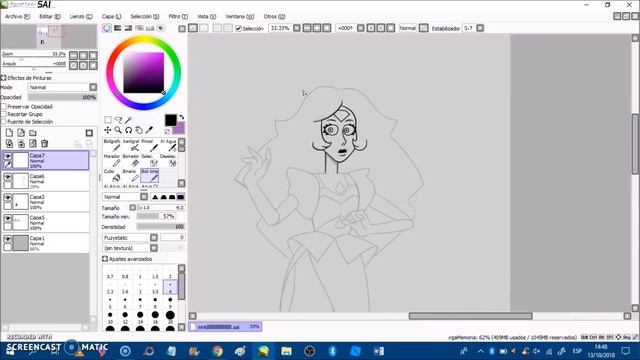Select the Hand pan tool
The image size is (640, 360).
139,130
